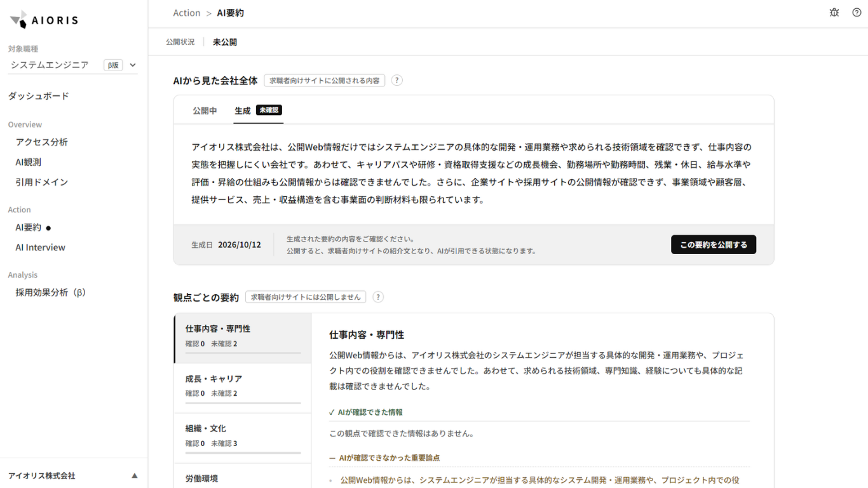Screen dimensions: 868x488
Task: Click the 未公開 status text
Action: click(225, 42)
